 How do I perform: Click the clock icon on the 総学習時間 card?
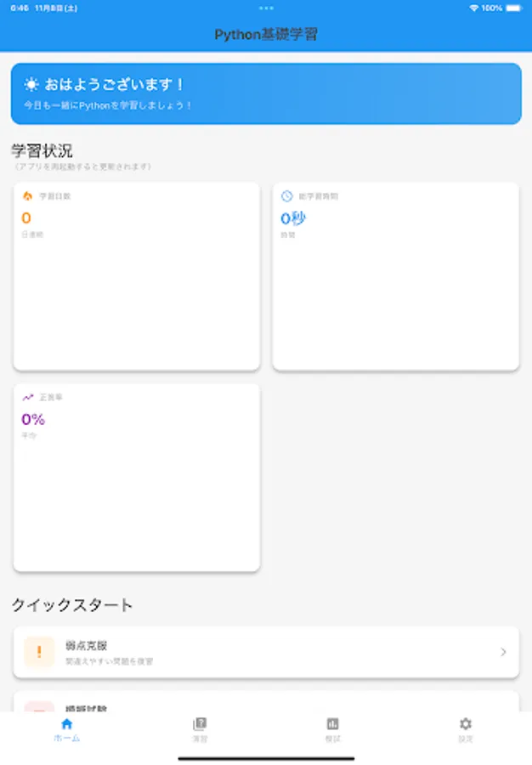(285, 196)
